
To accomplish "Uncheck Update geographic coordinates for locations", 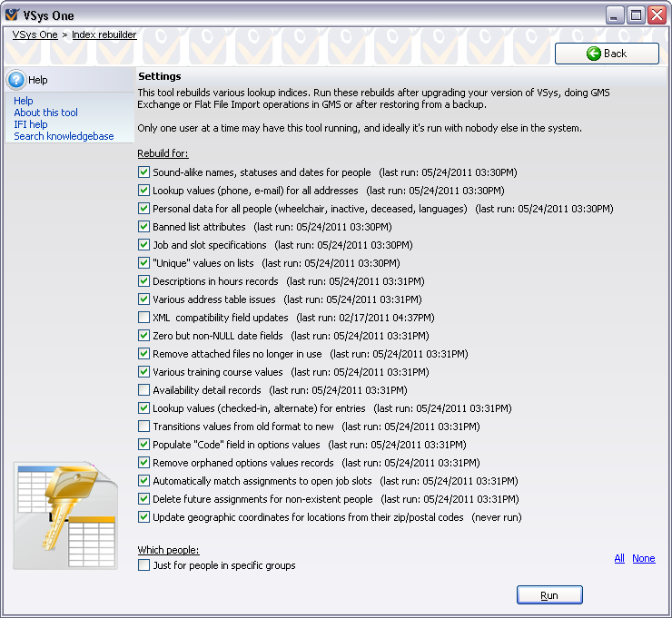I will point(143,517).
